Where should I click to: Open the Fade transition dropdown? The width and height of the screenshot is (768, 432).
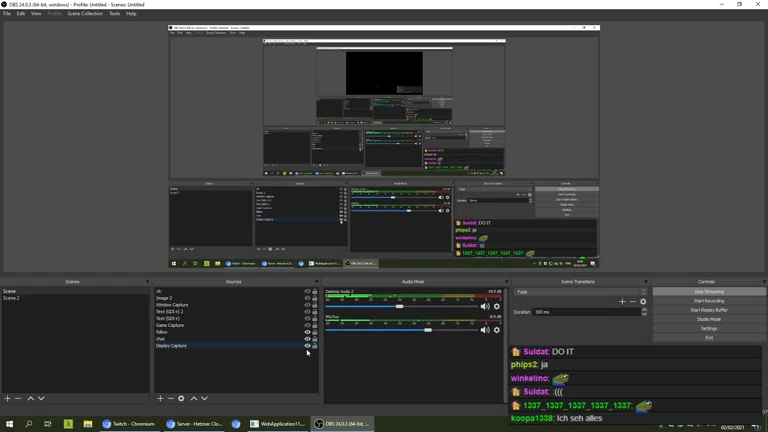coord(580,292)
